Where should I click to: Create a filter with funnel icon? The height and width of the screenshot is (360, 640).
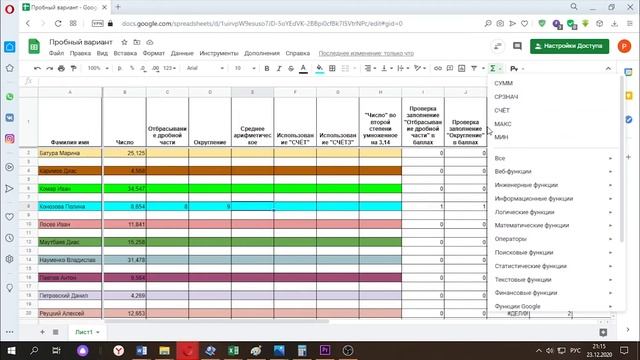[x=474, y=68]
